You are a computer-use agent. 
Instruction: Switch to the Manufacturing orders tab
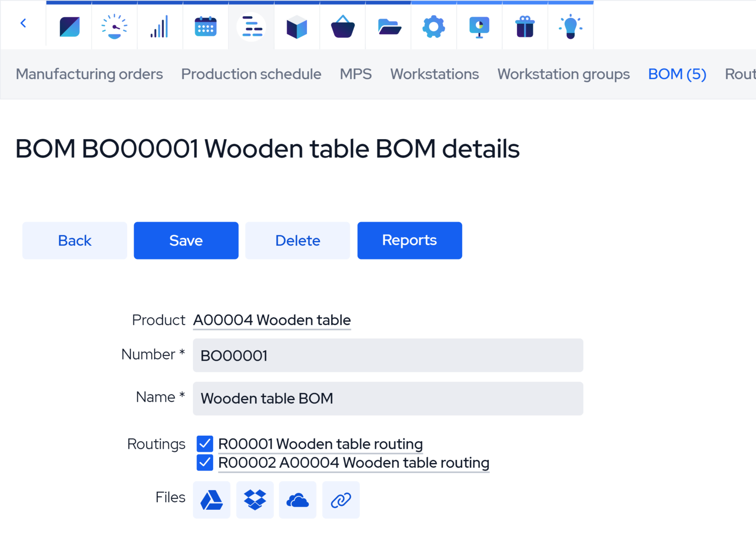click(89, 74)
